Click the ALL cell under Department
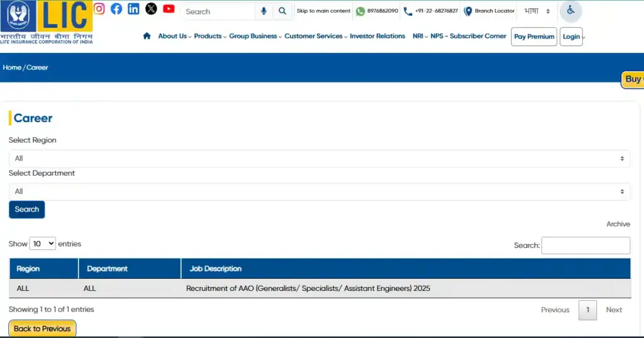Screen dimensions: 644x338 tap(89, 288)
